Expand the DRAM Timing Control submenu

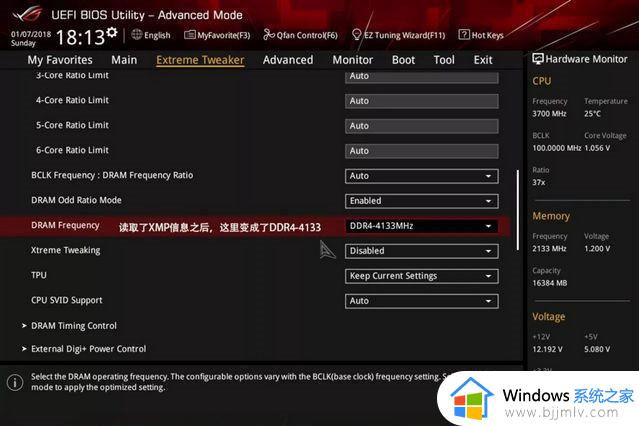[73, 326]
